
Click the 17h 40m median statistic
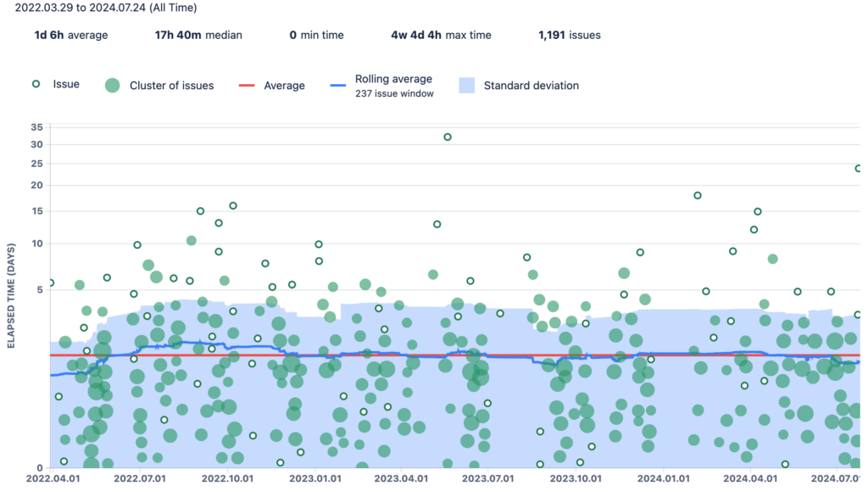click(x=198, y=35)
